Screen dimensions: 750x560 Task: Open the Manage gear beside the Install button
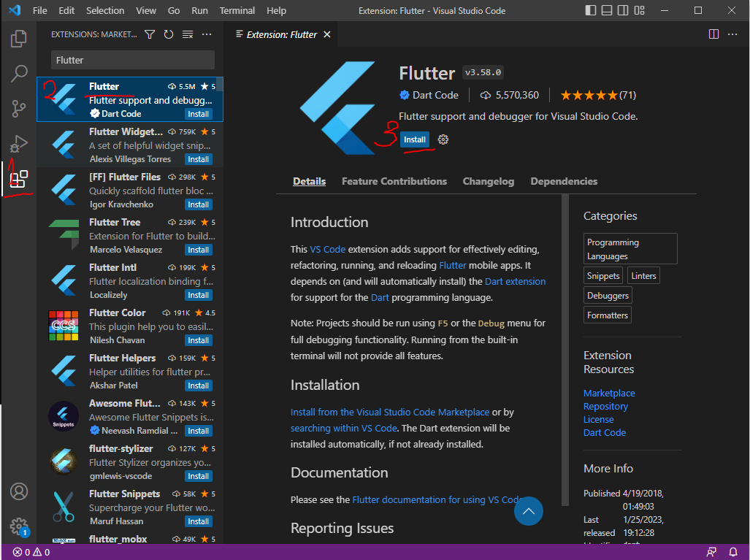click(x=443, y=139)
